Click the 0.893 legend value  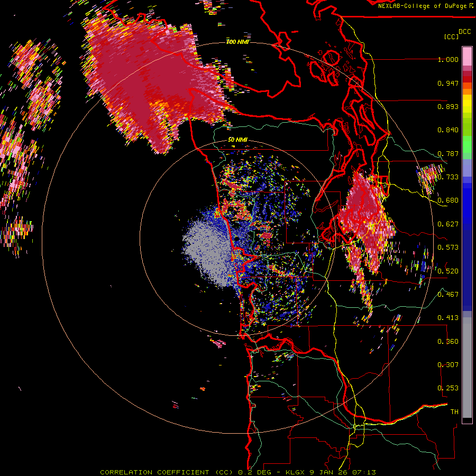point(448,106)
